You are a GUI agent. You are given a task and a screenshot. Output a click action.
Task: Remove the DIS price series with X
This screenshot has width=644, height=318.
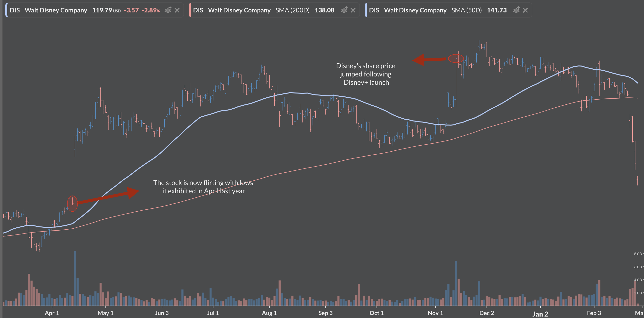177,10
